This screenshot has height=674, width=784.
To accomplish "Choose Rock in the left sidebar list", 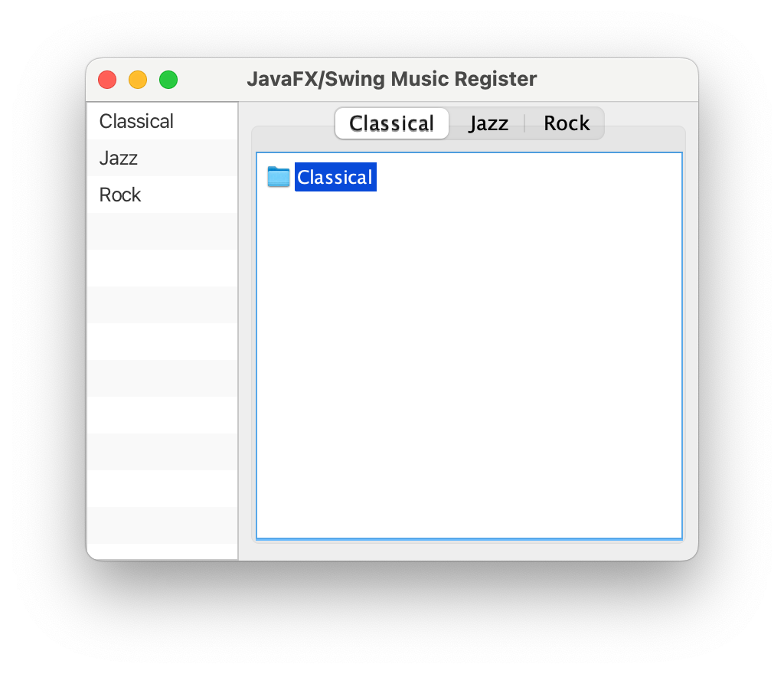I will 120,195.
